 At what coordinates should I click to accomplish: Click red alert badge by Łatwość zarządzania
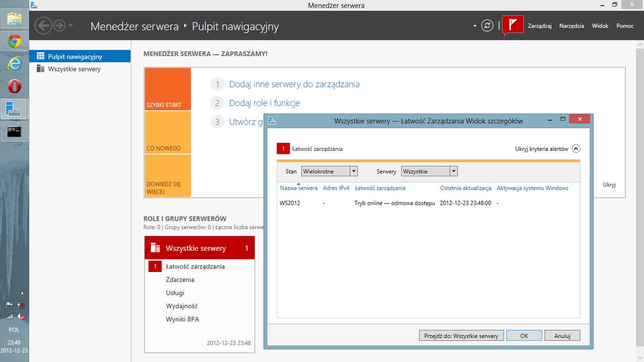(x=155, y=266)
